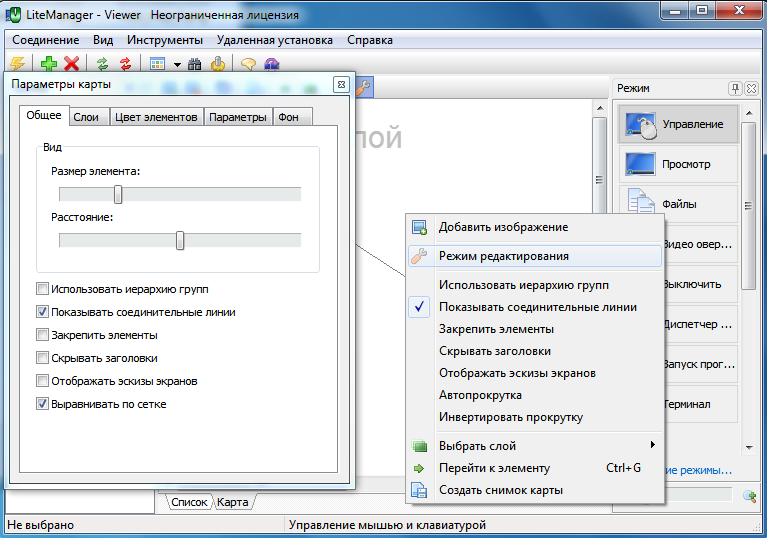Viewport: 767px width, 538px height.
Task: Click the snapshot icon of Создать снимок карты
Action: (x=419, y=490)
